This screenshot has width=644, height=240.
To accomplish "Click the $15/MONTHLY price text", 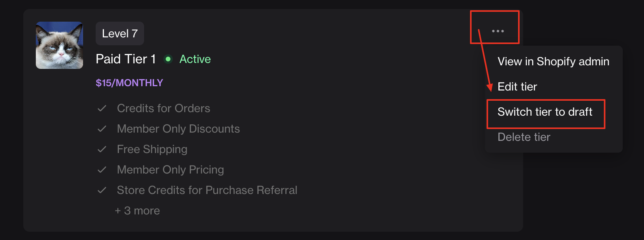I will [129, 83].
